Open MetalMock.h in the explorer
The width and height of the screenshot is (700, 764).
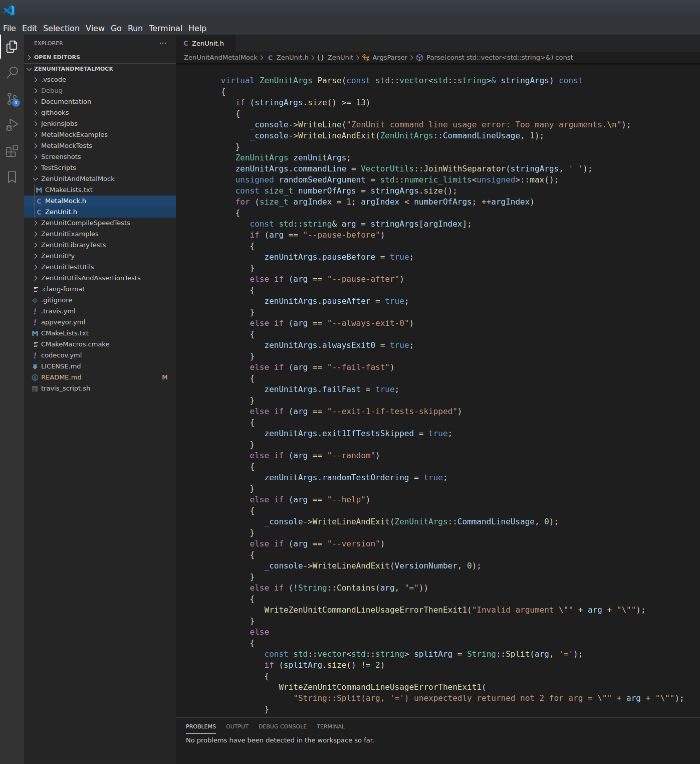pos(100,201)
